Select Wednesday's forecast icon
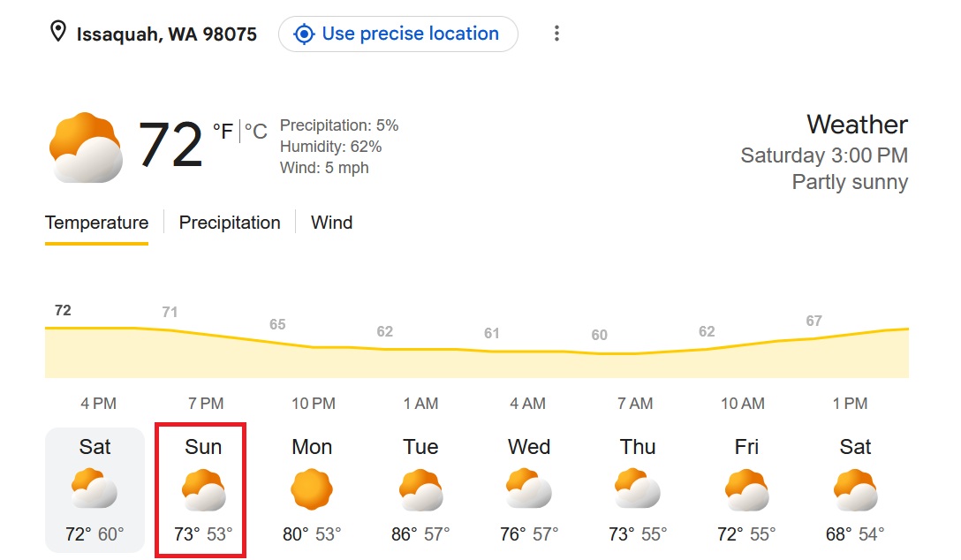 pyautogui.click(x=529, y=488)
